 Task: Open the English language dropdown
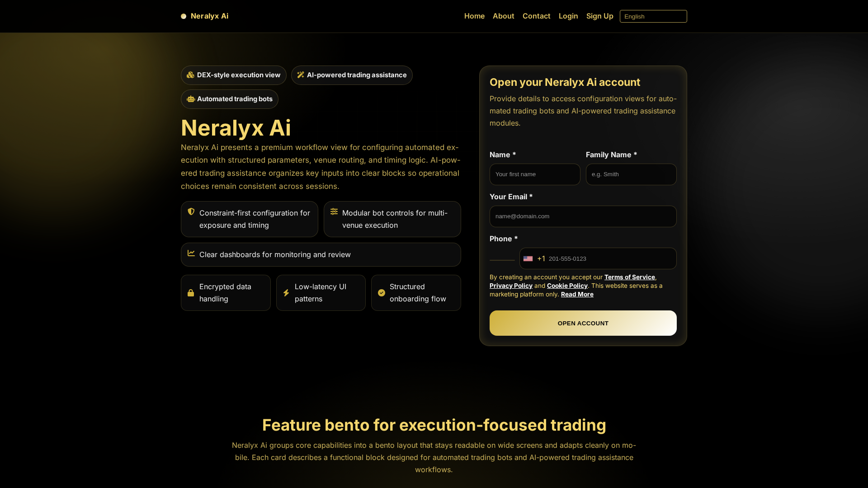coord(653,16)
